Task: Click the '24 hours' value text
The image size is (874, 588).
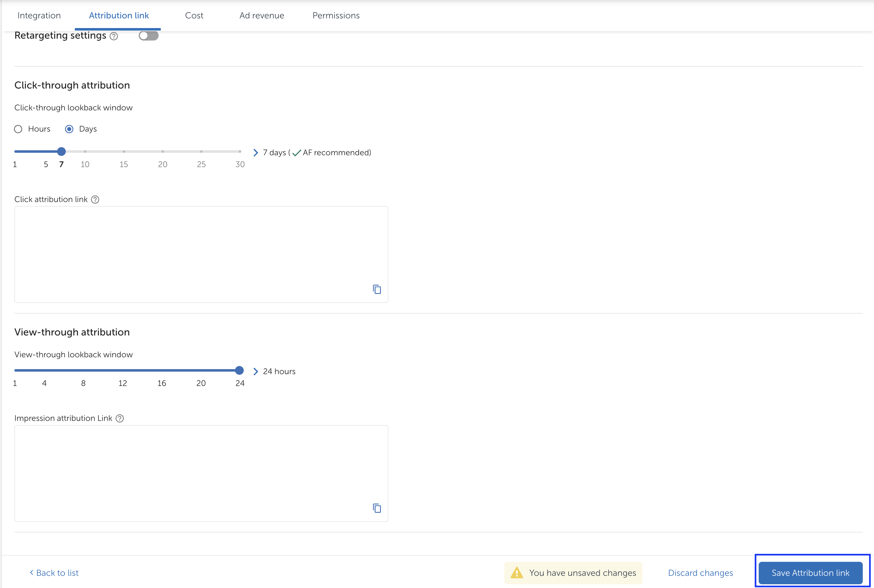Action: (279, 372)
